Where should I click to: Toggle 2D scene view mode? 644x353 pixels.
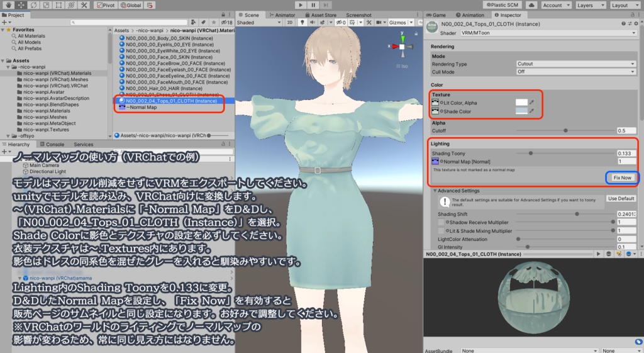(290, 23)
